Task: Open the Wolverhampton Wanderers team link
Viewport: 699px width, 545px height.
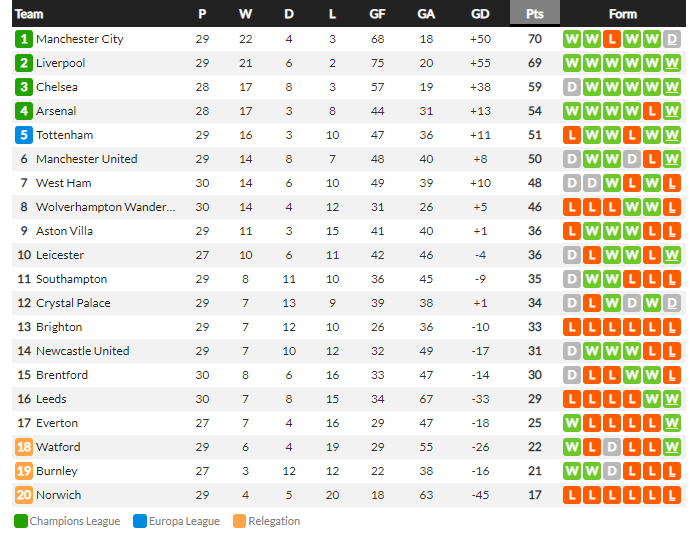Action: pos(106,207)
